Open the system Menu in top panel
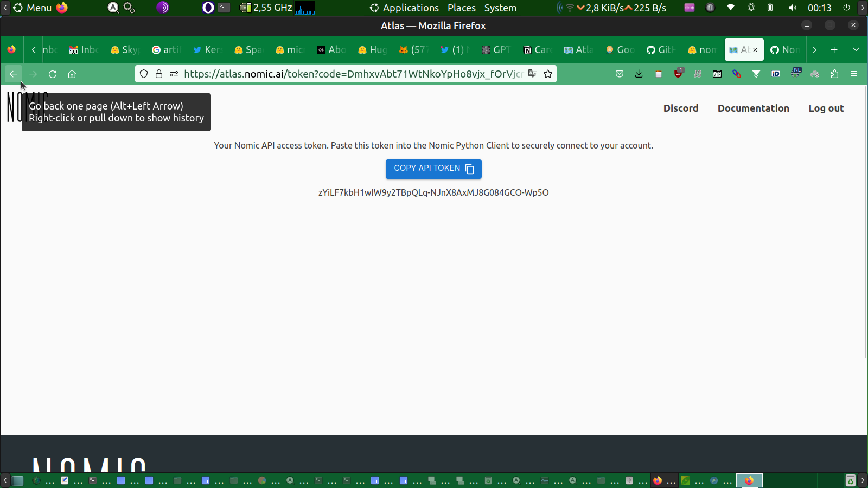Viewport: 868px width, 488px height. (x=33, y=8)
